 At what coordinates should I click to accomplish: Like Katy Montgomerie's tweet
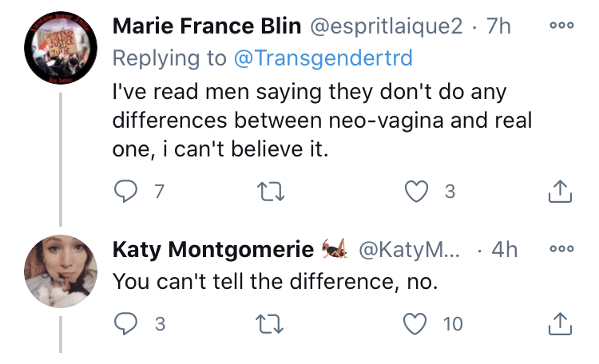[x=415, y=323]
